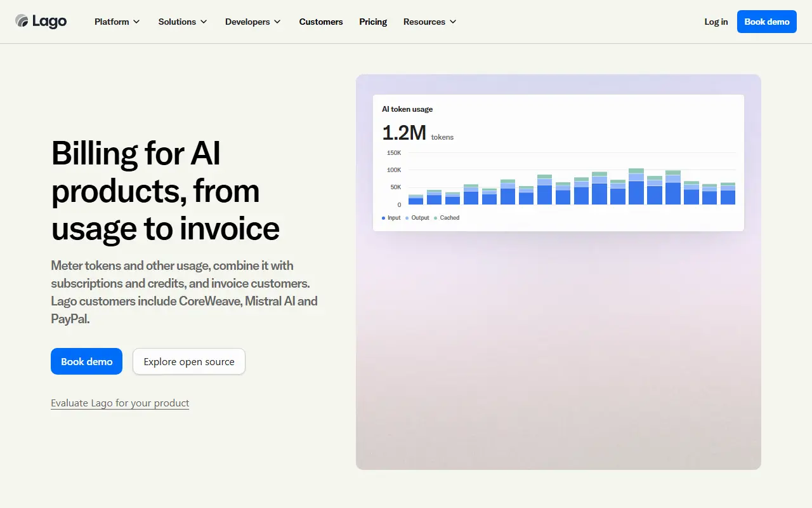Click the Log in link
The height and width of the screenshot is (508, 812).
point(716,22)
